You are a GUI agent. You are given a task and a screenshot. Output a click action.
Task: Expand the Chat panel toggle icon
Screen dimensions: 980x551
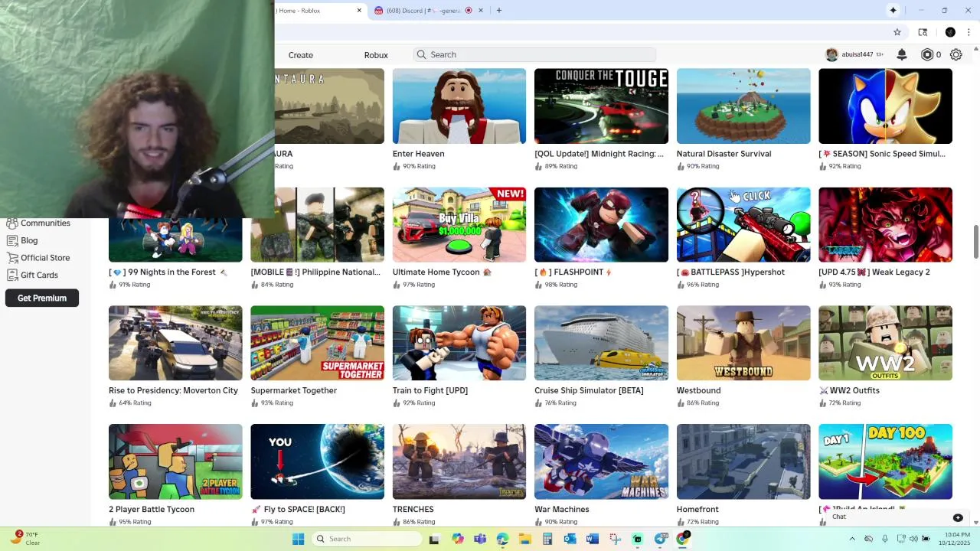958,517
